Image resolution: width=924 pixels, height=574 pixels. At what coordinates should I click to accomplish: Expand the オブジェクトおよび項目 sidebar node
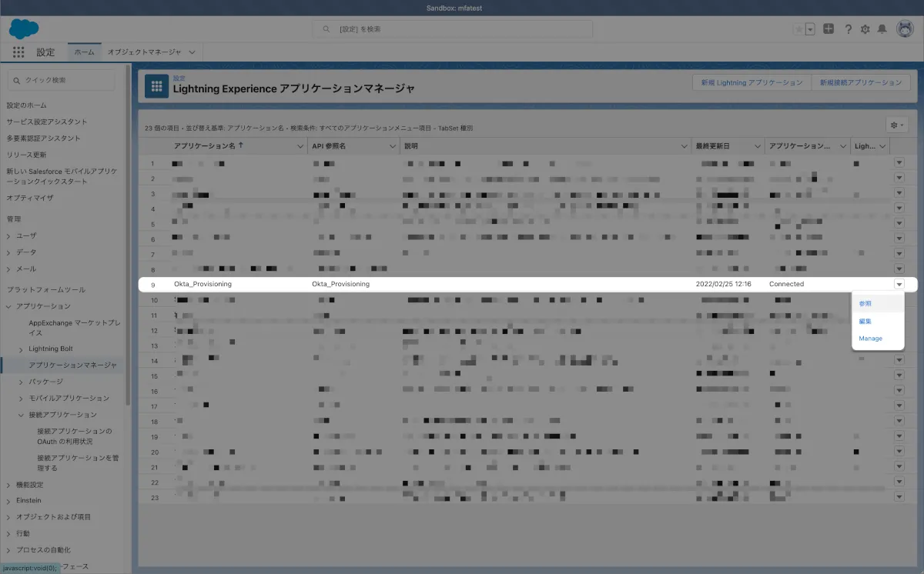click(9, 517)
